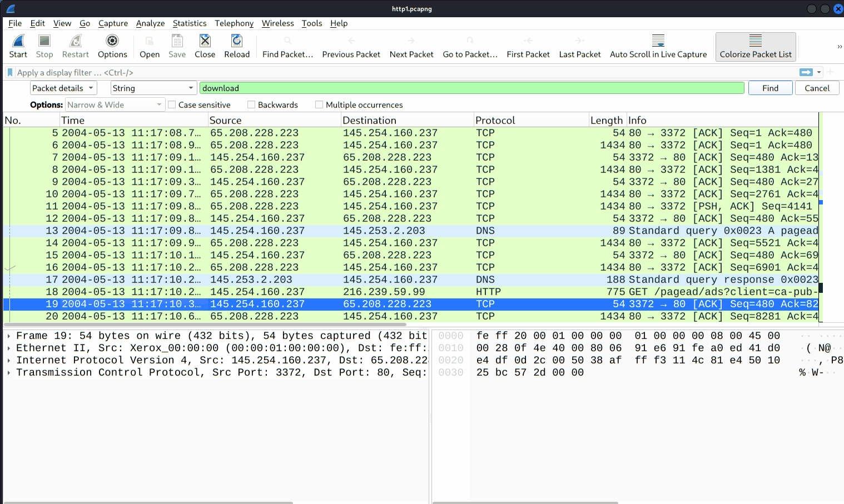
Task: Click Cancel to dismiss the search bar
Action: (816, 88)
